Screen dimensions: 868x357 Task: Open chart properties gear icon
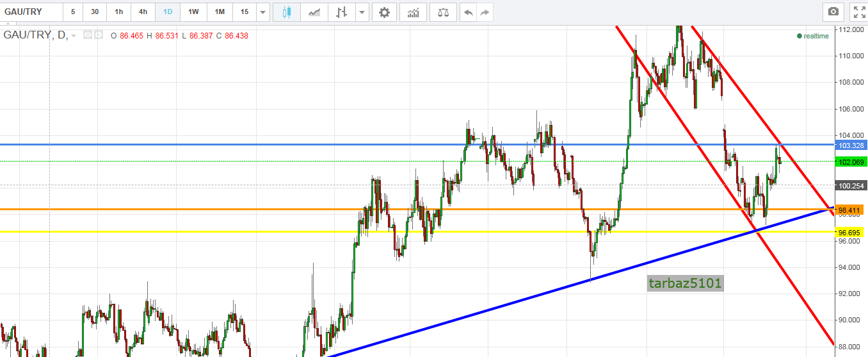[384, 12]
